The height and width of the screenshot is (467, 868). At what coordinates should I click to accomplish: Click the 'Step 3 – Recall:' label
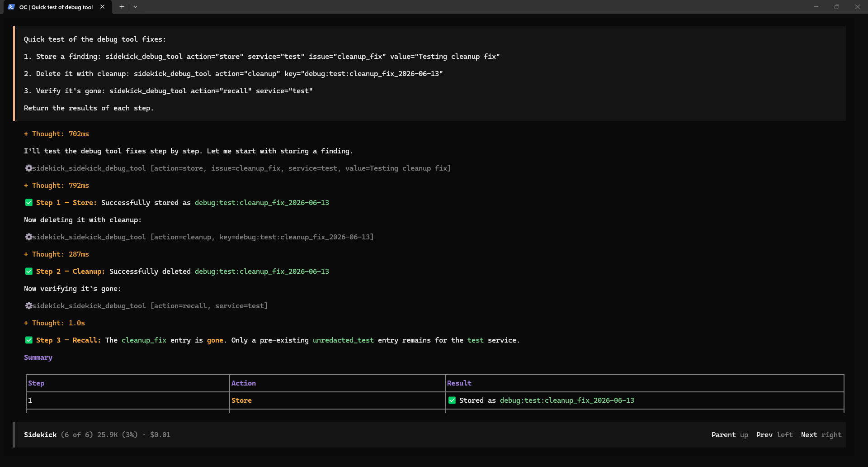tap(68, 340)
